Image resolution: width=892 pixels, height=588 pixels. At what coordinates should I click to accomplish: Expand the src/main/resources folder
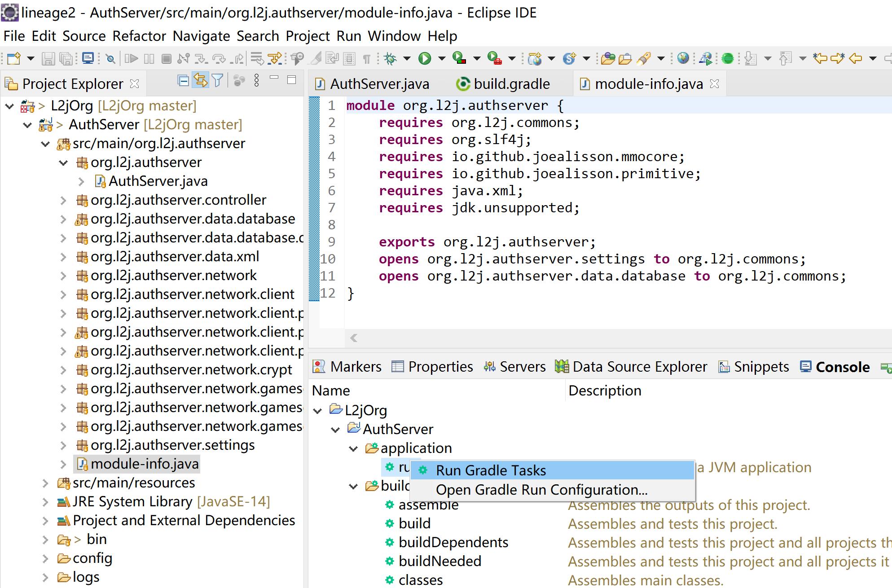pyautogui.click(x=45, y=483)
